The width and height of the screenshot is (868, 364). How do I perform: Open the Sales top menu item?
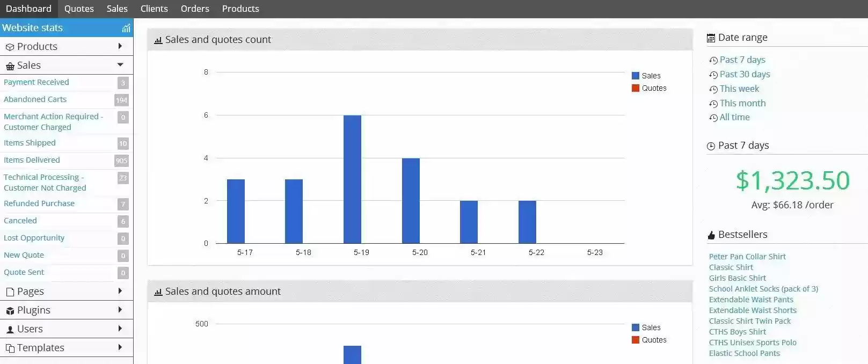coord(117,9)
